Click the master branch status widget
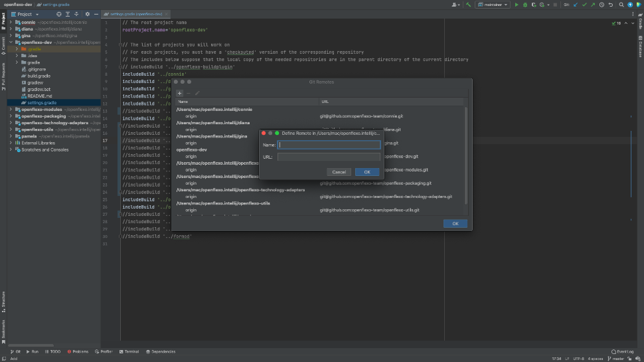 [615, 359]
